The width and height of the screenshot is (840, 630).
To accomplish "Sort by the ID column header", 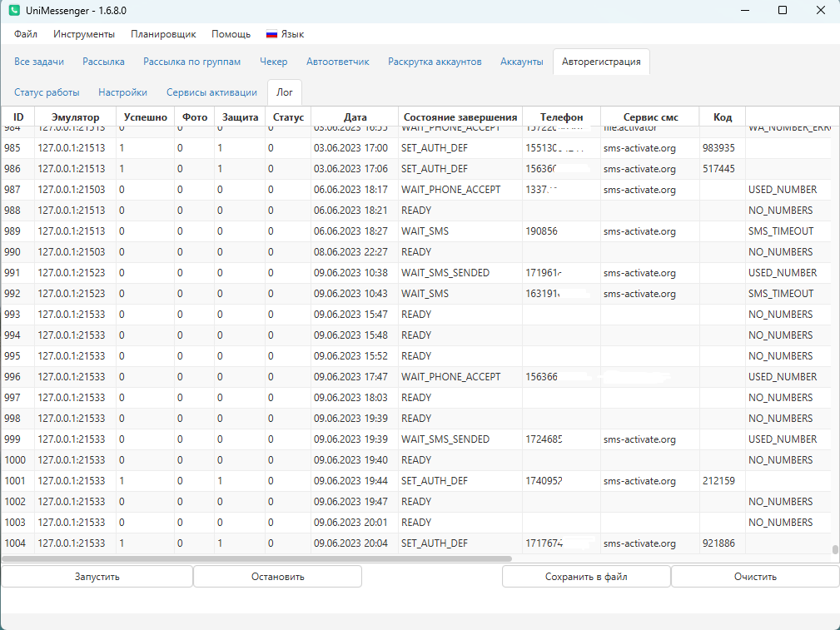I will tap(18, 117).
